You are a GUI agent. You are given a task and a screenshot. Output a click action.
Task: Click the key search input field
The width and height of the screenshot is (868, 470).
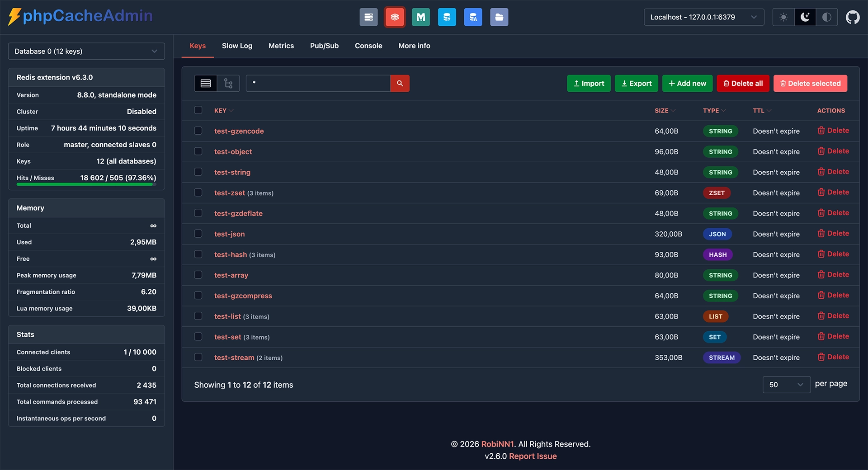coord(318,84)
